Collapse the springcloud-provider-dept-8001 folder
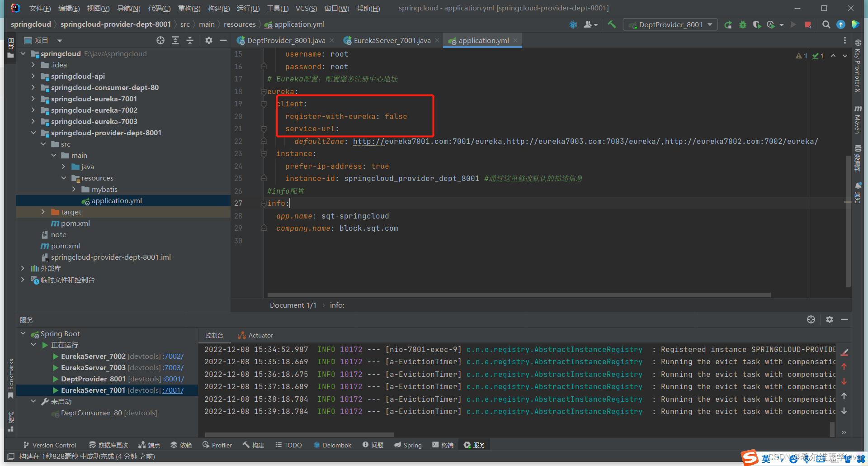This screenshot has width=868, height=466. pyautogui.click(x=33, y=133)
